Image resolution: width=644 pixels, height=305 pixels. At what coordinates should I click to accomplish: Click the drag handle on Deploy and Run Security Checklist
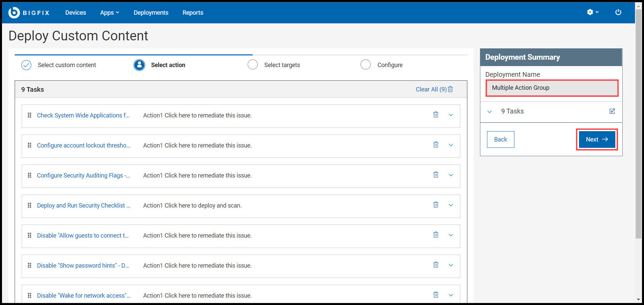click(x=29, y=205)
